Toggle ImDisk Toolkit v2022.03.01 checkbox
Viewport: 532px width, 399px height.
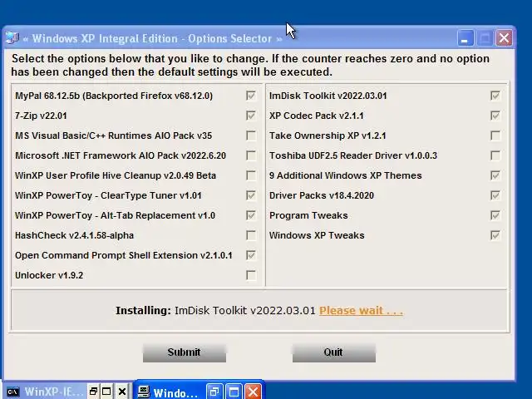[495, 96]
